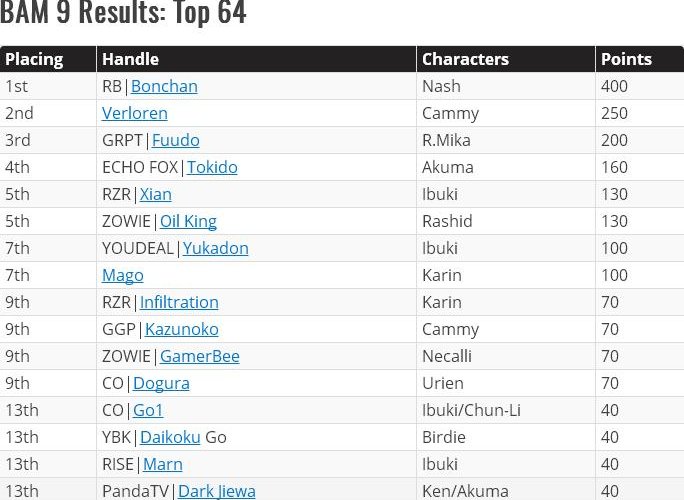Viewport: 684px width, 500px height.
Task: Open the Infiltration player link
Action: pos(179,302)
